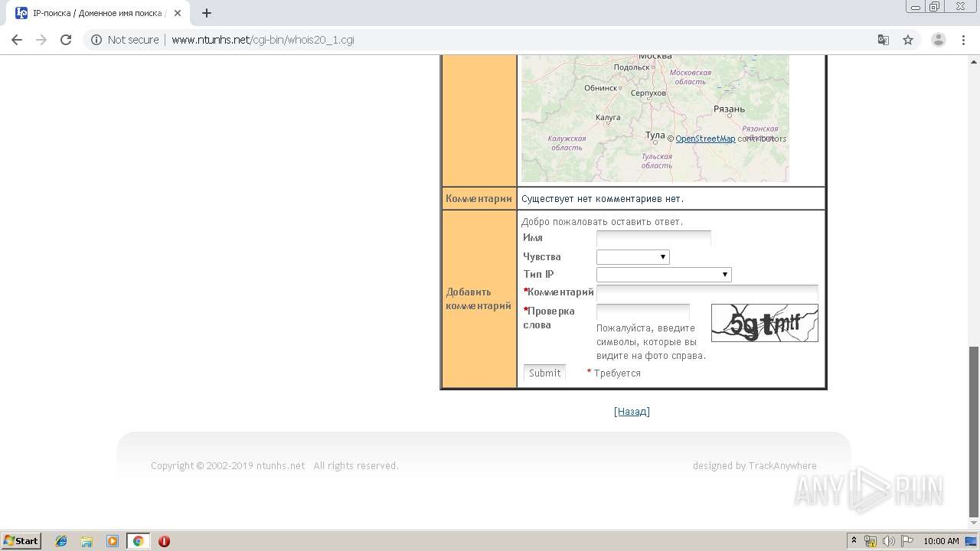The width and height of the screenshot is (980, 551).
Task: Follow the Назад link
Action: pyautogui.click(x=632, y=412)
